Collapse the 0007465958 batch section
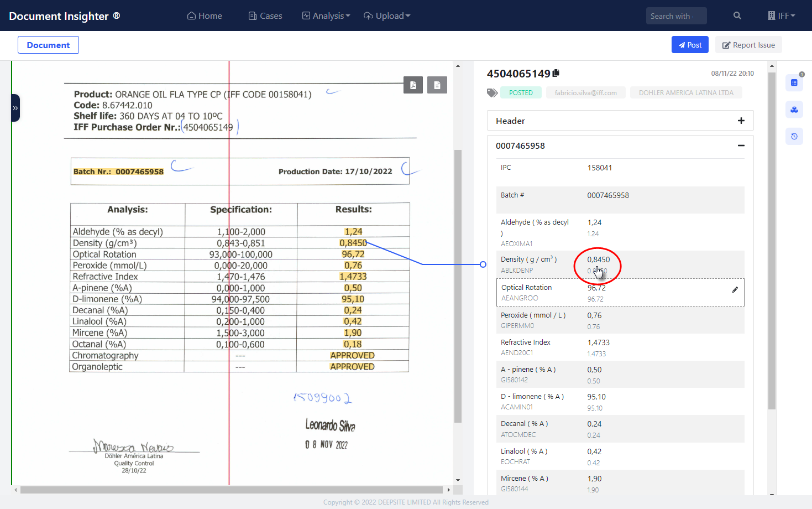This screenshot has height=509, width=812. [741, 146]
